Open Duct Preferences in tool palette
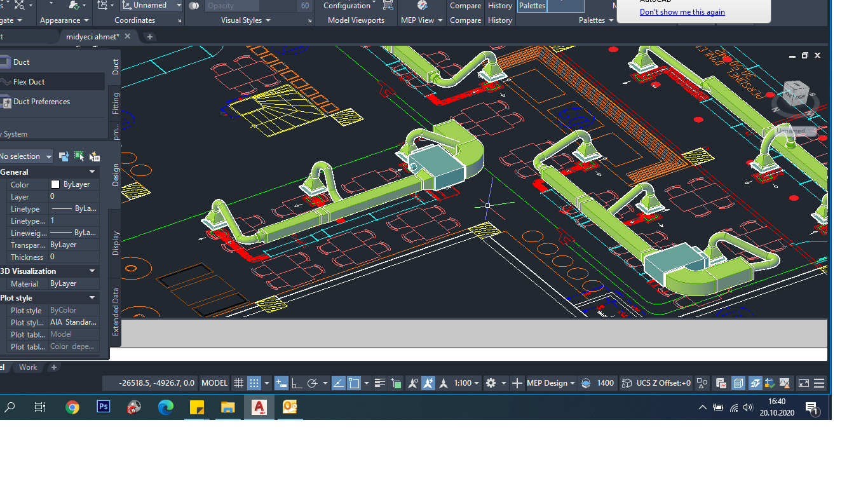Viewport: 868px width, 488px height. pyautogui.click(x=41, y=102)
